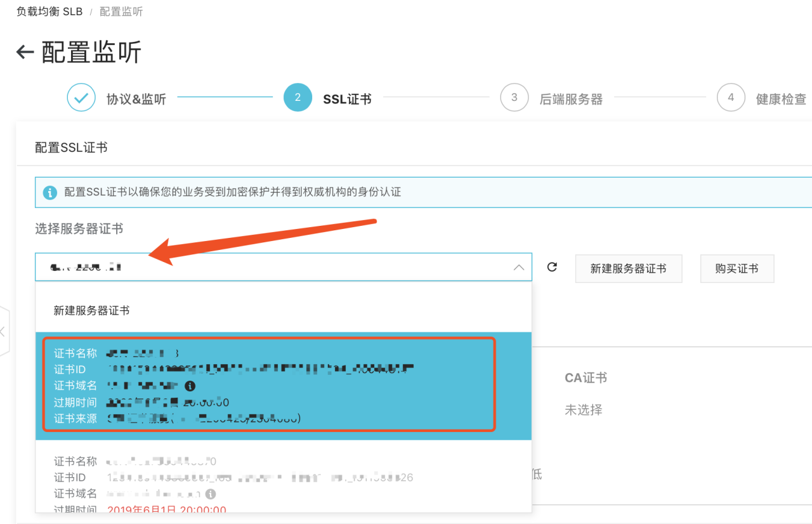Screen dimensions: 812x524
Task: Click the info icon in the SSL notice banner
Action: pos(49,192)
